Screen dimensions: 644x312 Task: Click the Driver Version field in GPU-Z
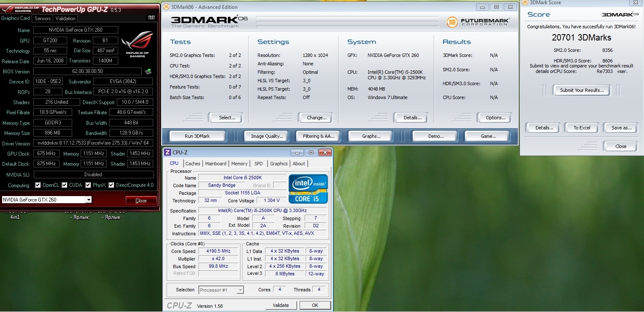tap(93, 143)
